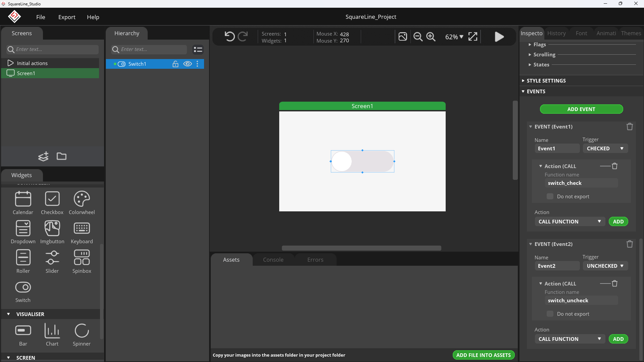Add a Chart widget
Viewport: 644px width, 362px height.
click(x=52, y=335)
